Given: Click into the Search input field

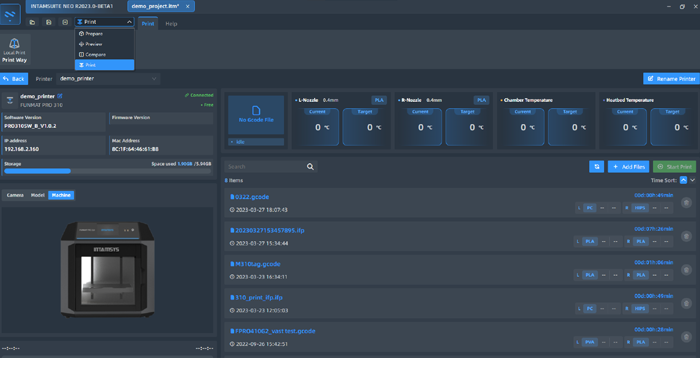Looking at the screenshot, I should pyautogui.click(x=265, y=167).
